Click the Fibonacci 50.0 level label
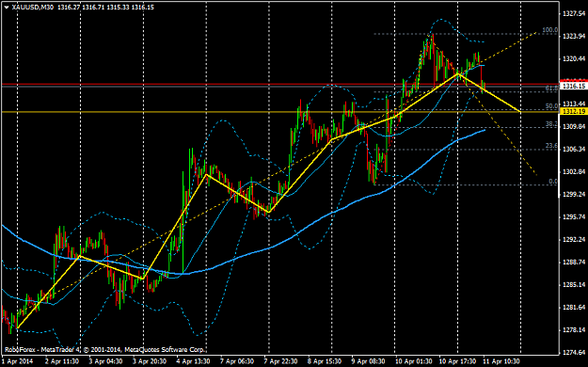Image resolution: width=588 pixels, height=367 pixels. (551, 106)
